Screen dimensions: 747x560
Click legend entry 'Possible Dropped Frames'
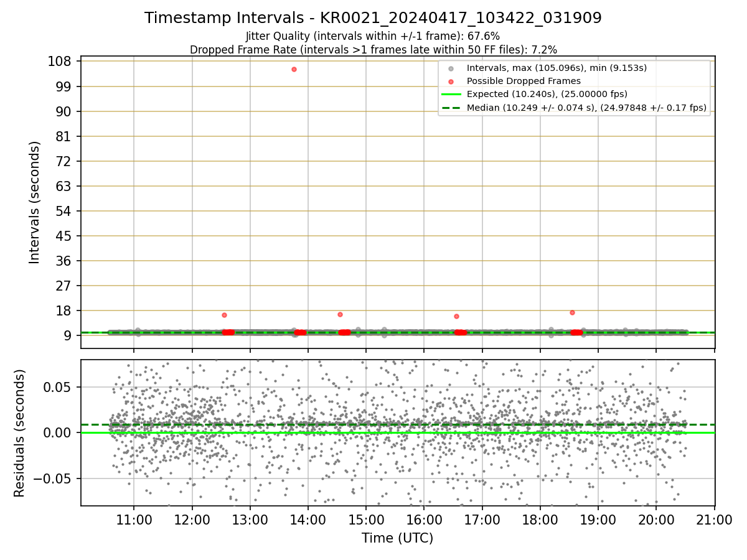[524, 81]
